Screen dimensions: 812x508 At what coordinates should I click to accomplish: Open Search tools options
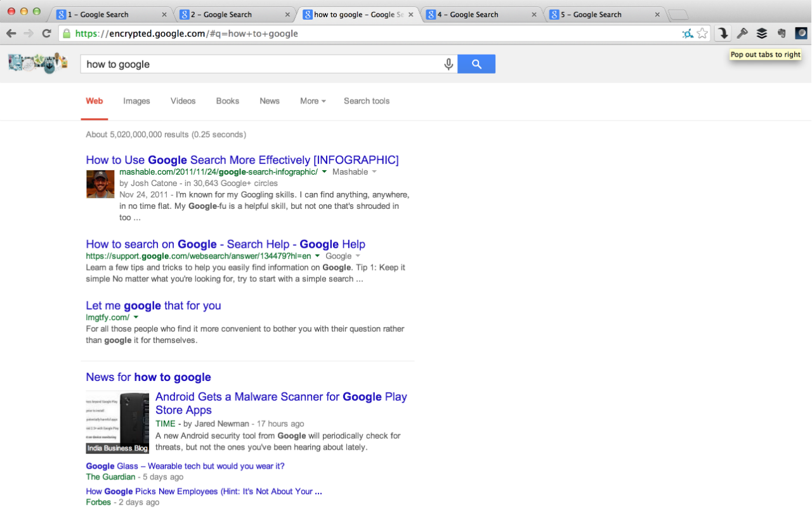click(x=367, y=101)
